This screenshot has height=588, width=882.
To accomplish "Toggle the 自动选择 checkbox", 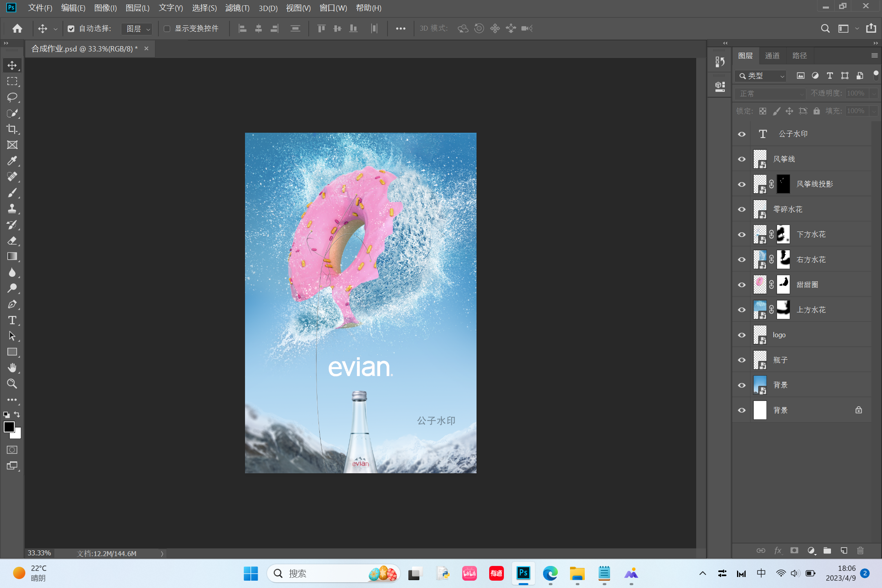I will point(71,29).
